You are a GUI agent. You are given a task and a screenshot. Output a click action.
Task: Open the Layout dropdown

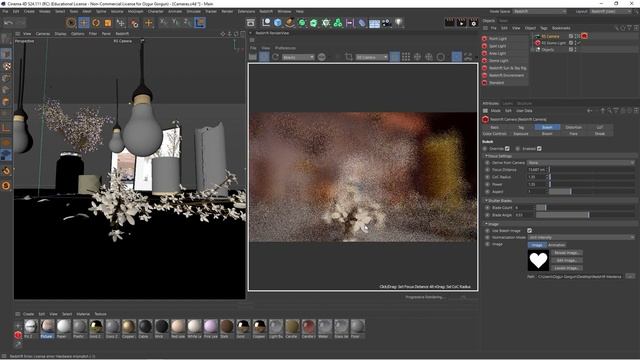611,11
